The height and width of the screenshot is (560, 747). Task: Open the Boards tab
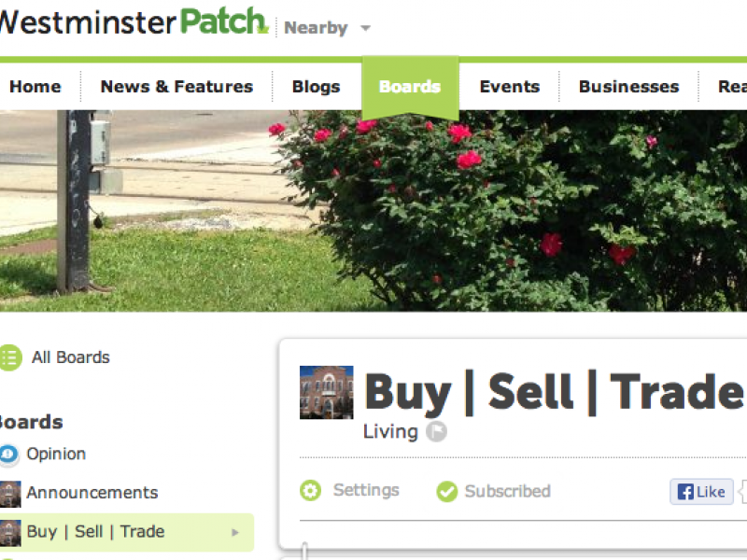point(410,87)
